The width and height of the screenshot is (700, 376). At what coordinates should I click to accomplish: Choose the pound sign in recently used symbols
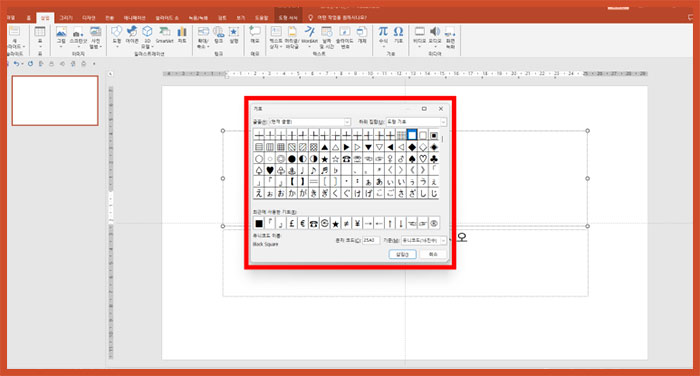[292, 223]
